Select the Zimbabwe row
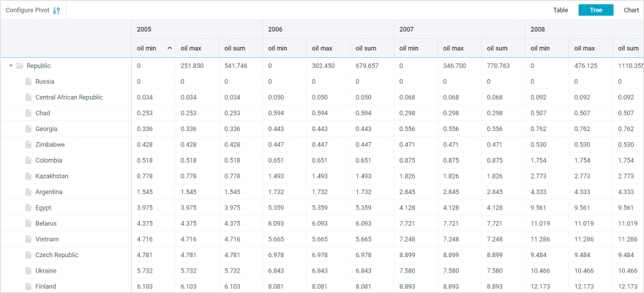 (50, 145)
